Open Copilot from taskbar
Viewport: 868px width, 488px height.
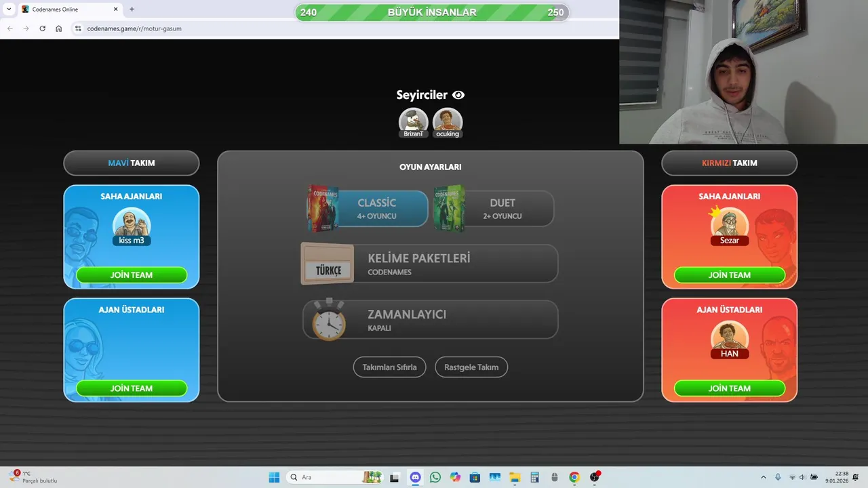click(x=455, y=477)
